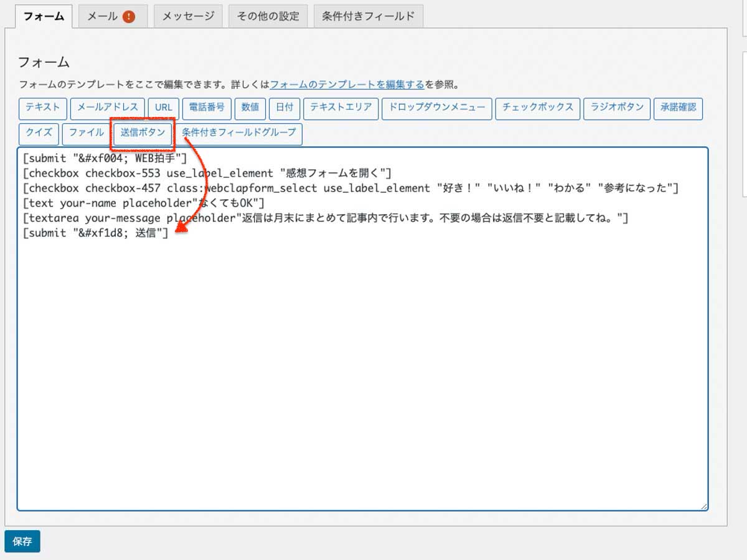Insert a ラジオボタン tag

pyautogui.click(x=618, y=108)
